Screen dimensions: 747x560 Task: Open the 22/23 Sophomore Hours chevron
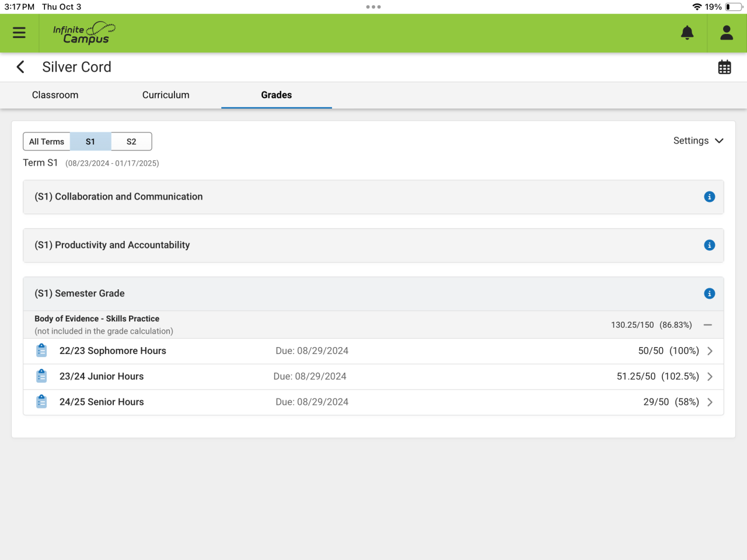point(710,351)
